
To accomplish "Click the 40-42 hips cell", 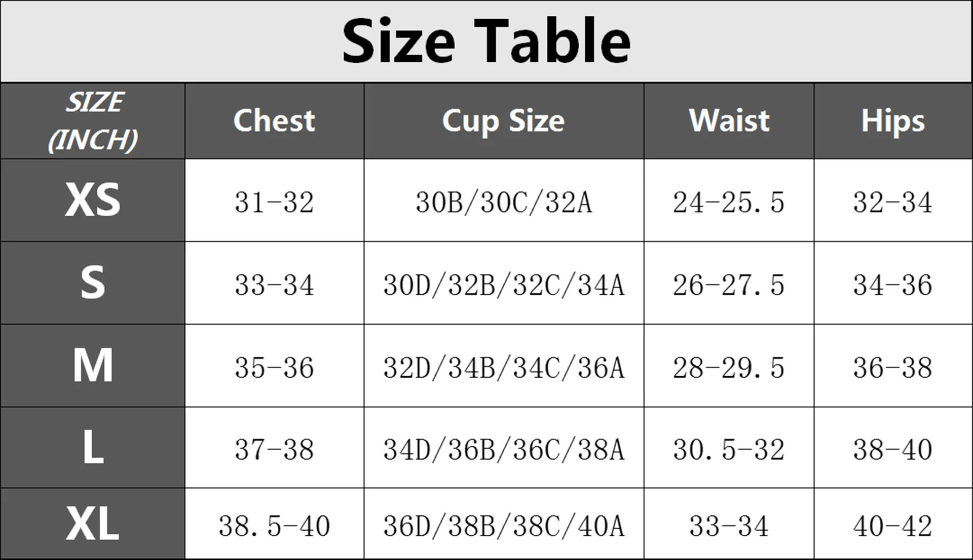I will [893, 526].
